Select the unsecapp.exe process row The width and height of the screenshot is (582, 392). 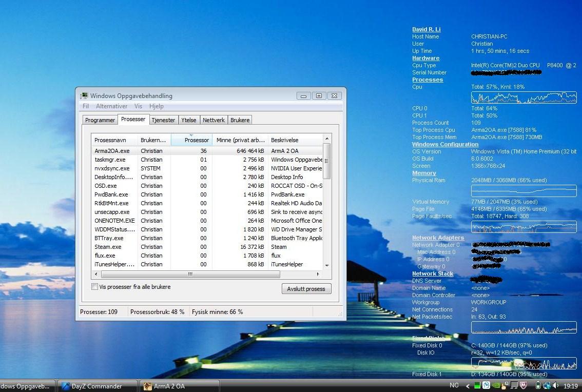pyautogui.click(x=207, y=212)
